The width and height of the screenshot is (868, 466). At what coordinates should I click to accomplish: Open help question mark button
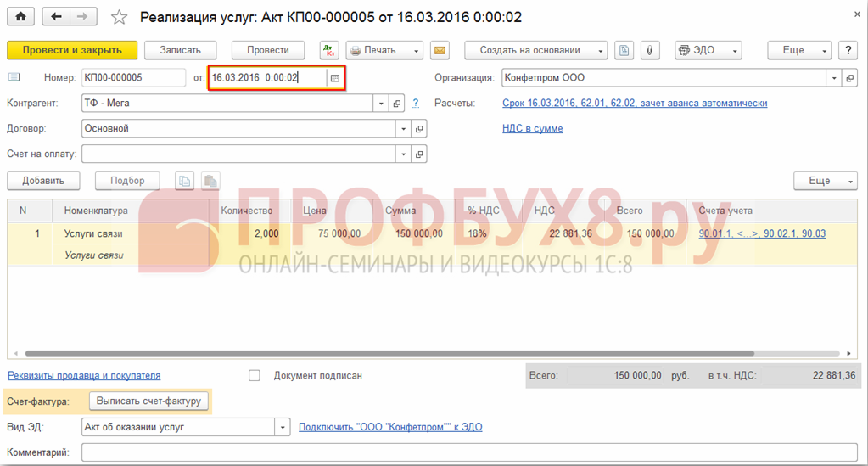coord(848,50)
